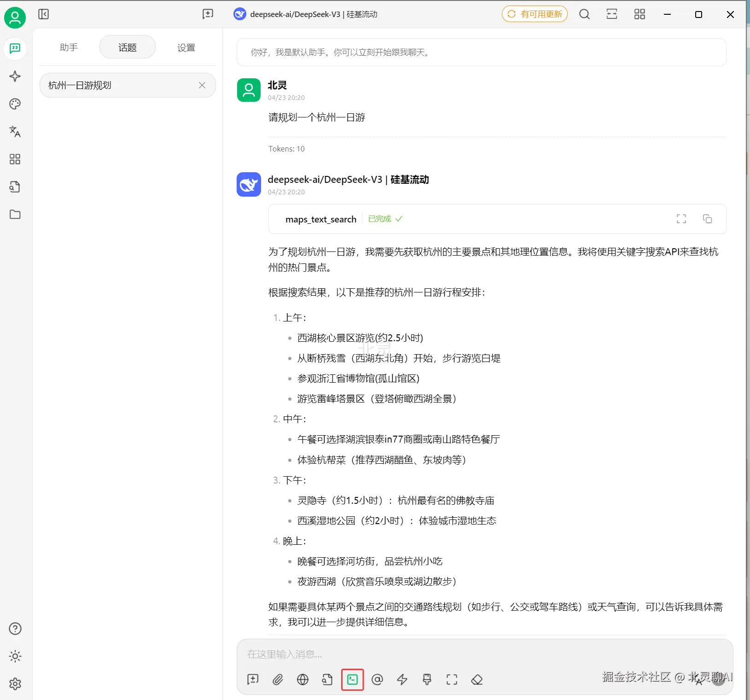Screen dimensions: 750x700
Task: Open global search from the title bar
Action: pos(584,14)
